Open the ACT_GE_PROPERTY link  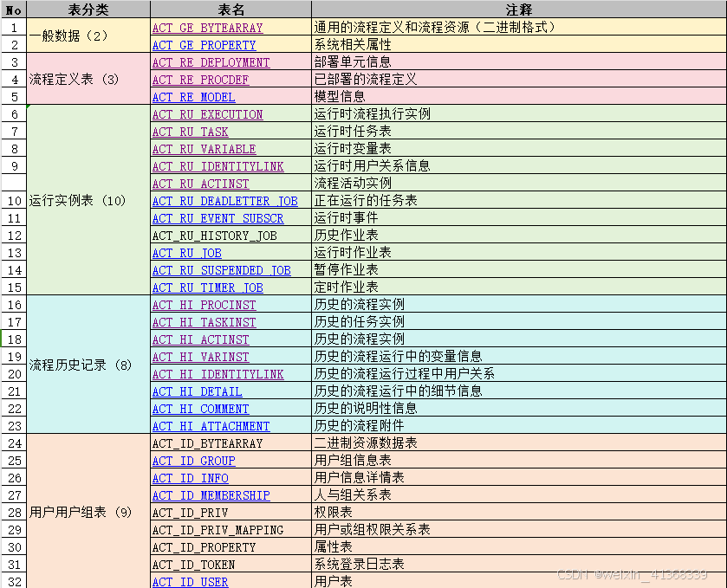[x=204, y=45]
